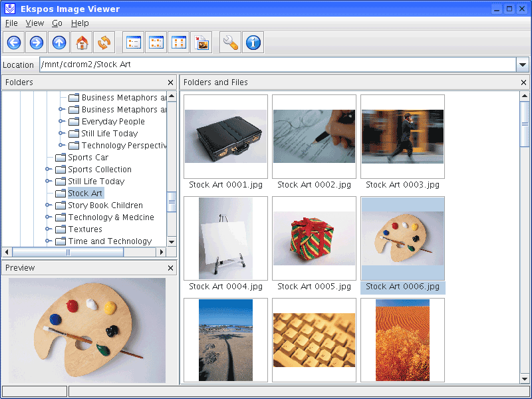This screenshot has width=532, height=399.
Task: Open the Go menu
Action: click(x=57, y=23)
